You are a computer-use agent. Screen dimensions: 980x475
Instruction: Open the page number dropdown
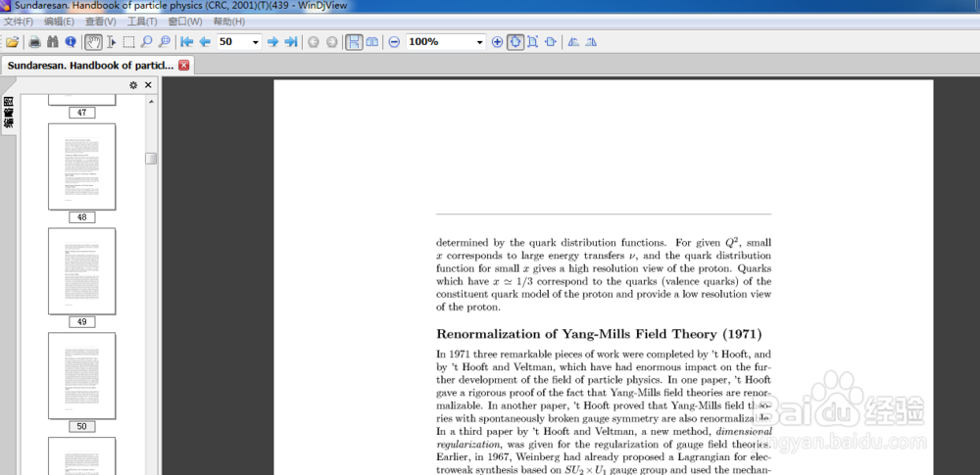click(x=255, y=42)
